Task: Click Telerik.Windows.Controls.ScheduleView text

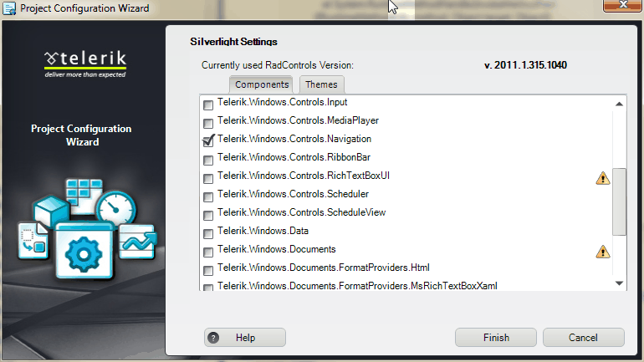Action: coord(301,212)
